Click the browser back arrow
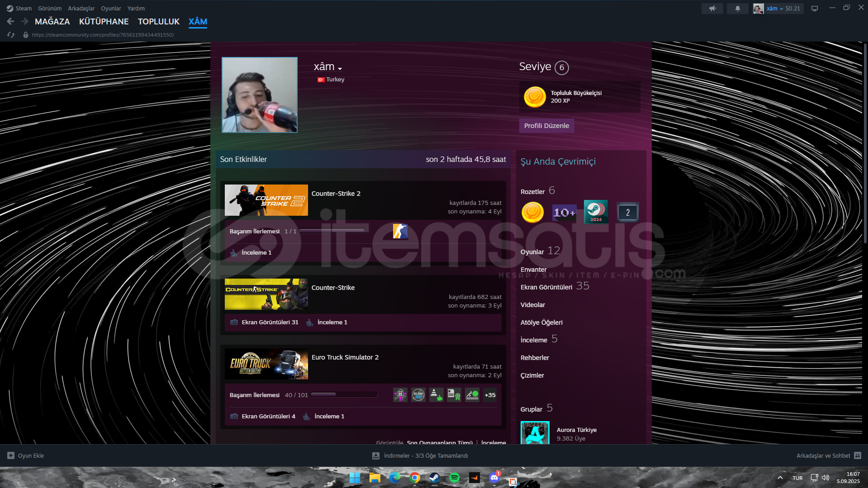 [10, 21]
